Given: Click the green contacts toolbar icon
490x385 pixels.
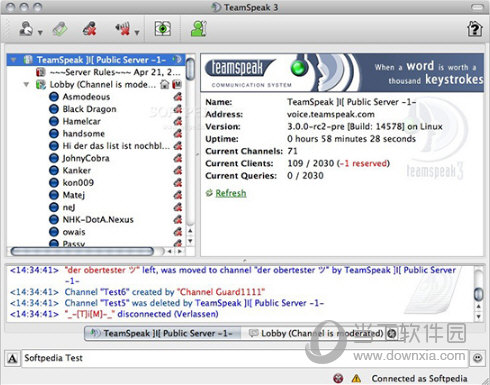Looking at the screenshot, I should tap(199, 29).
